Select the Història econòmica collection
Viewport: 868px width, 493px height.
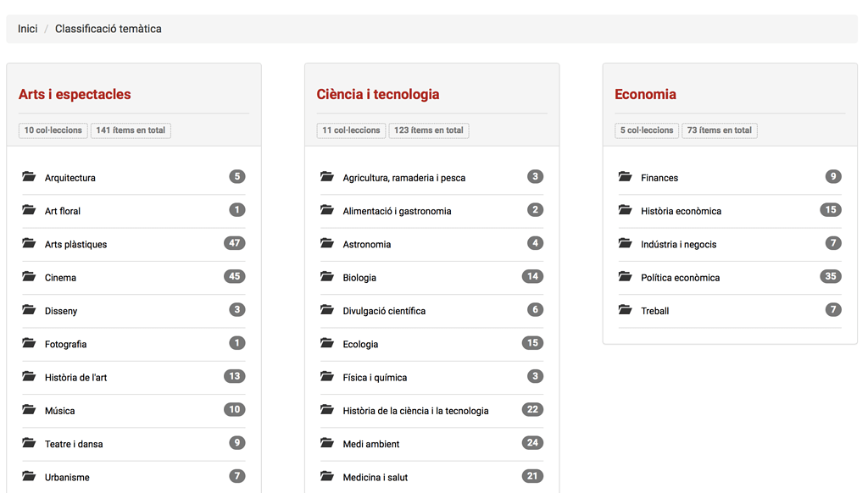[x=681, y=211]
